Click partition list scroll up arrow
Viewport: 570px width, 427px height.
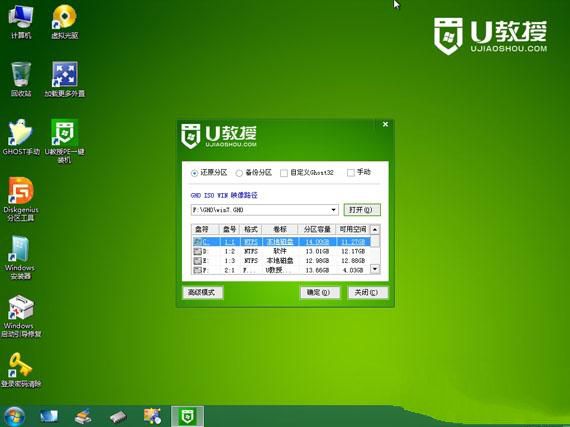pos(375,229)
